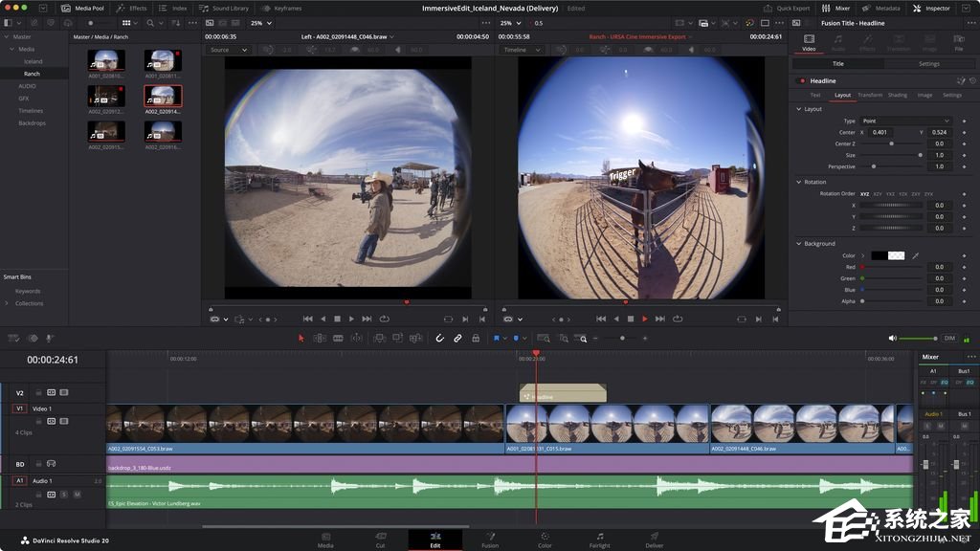The width and height of the screenshot is (980, 551).
Task: Click the DIM audio button
Action: click(x=949, y=338)
